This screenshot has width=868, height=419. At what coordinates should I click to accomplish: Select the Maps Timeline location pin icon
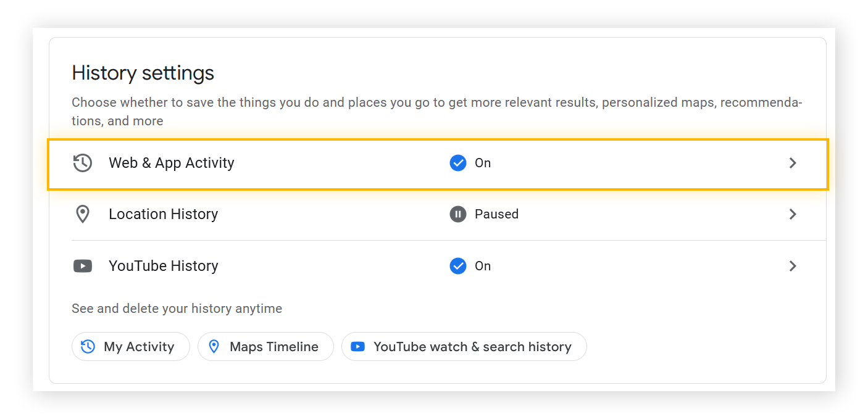pyautogui.click(x=214, y=347)
